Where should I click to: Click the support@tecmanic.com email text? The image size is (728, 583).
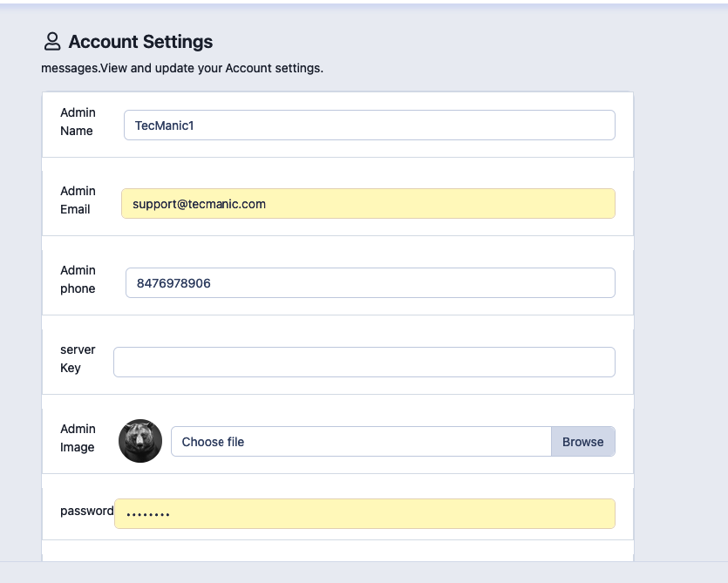[x=199, y=204]
